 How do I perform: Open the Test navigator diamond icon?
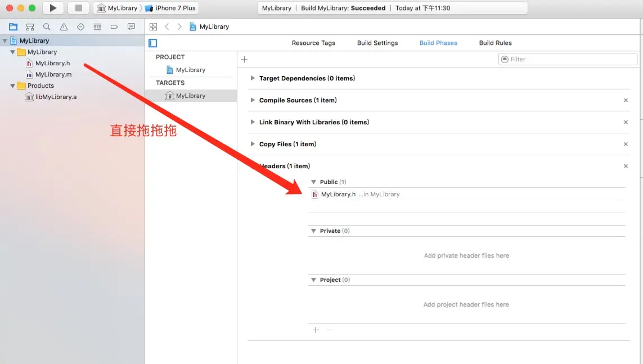point(81,26)
